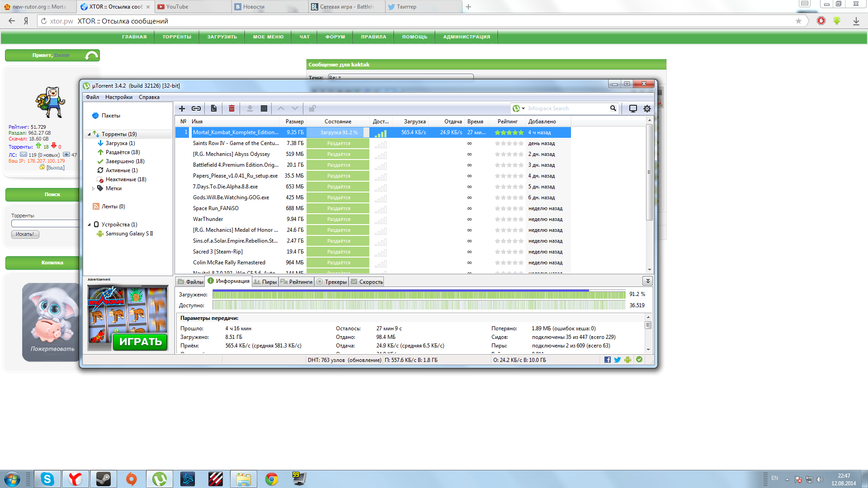
Task: Click the ИГРАТЬ advertisement button
Action: click(140, 342)
